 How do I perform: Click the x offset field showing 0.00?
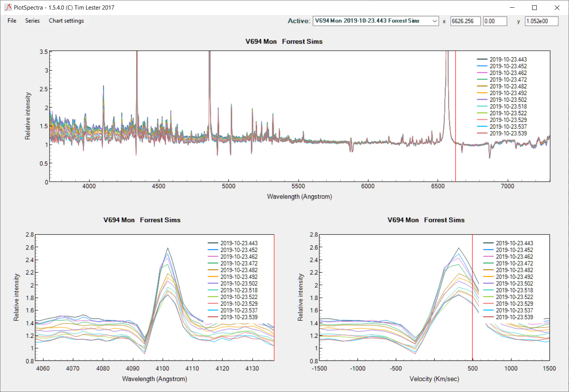pos(495,21)
